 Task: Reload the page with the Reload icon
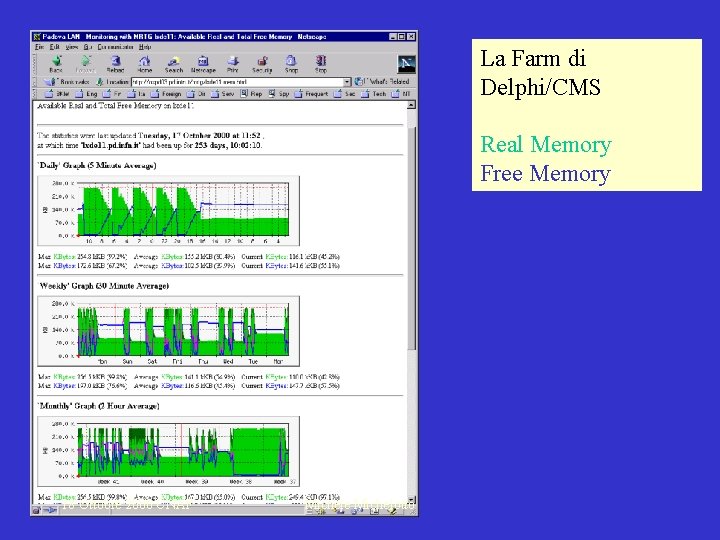click(115, 64)
